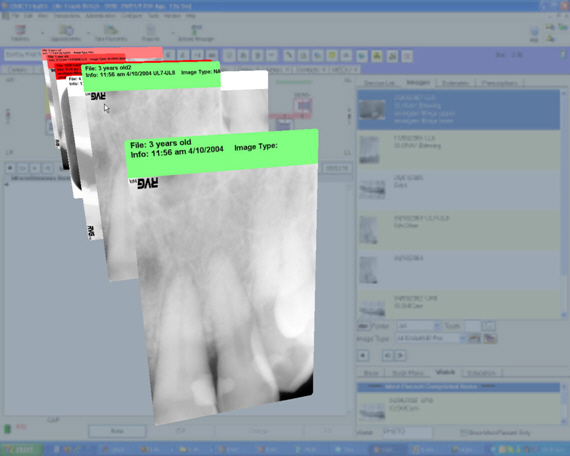Open the Image Type dropdown
Screen dimensions: 570x456
(430, 338)
